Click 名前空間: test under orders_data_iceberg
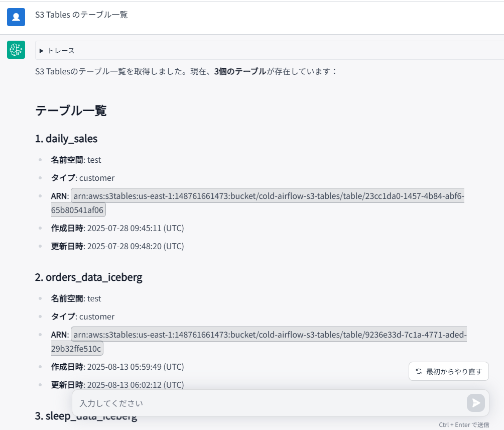This screenshot has height=430, width=504. (76, 298)
